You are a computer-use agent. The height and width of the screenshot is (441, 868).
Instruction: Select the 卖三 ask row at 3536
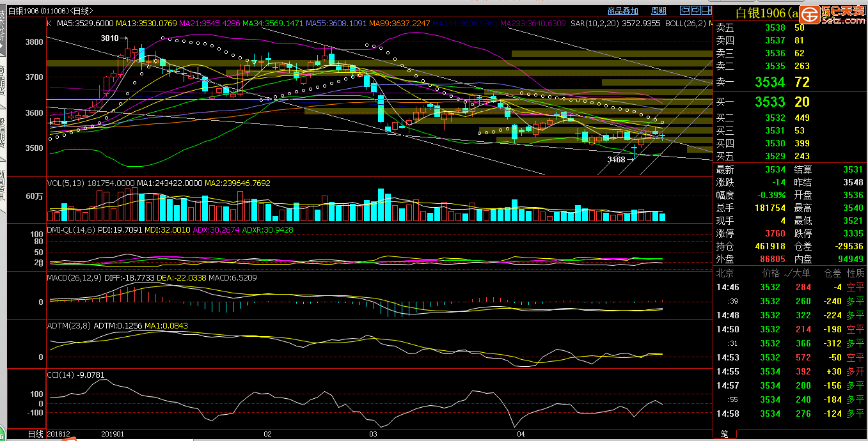[x=790, y=53]
